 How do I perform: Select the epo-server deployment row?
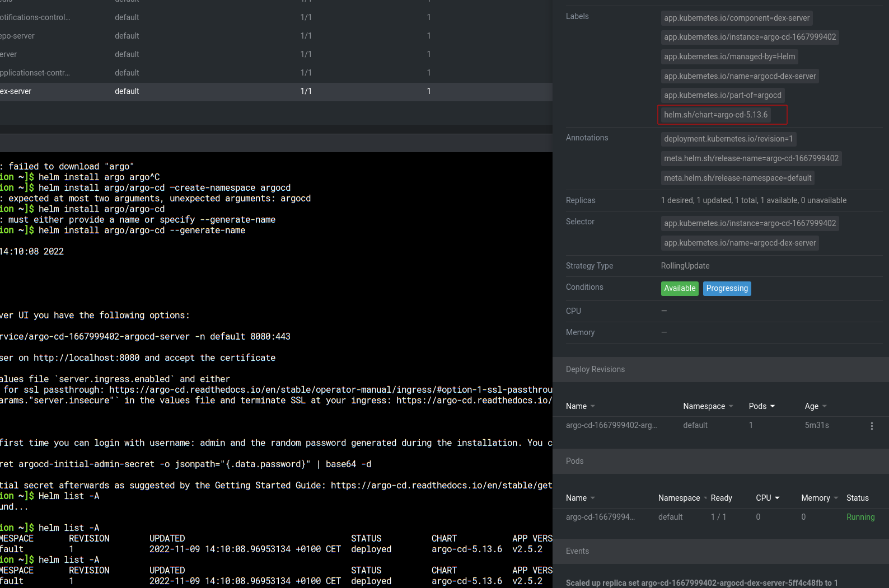[x=276, y=36]
